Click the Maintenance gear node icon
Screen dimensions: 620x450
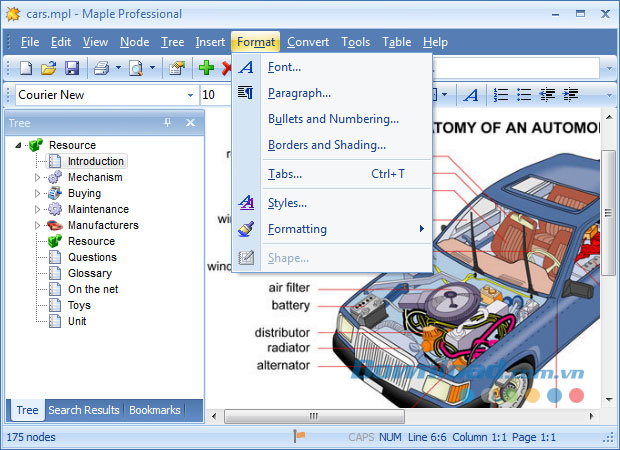(55, 209)
